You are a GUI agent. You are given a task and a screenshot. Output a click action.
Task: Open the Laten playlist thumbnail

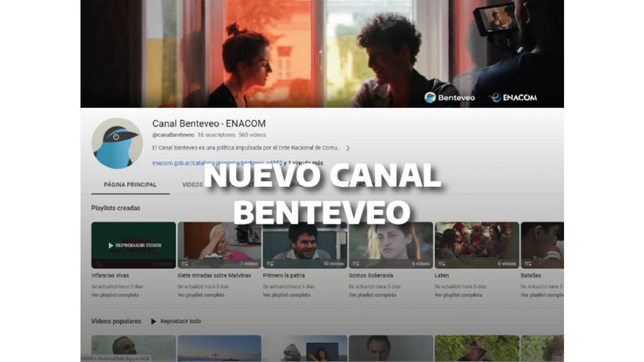(x=477, y=245)
